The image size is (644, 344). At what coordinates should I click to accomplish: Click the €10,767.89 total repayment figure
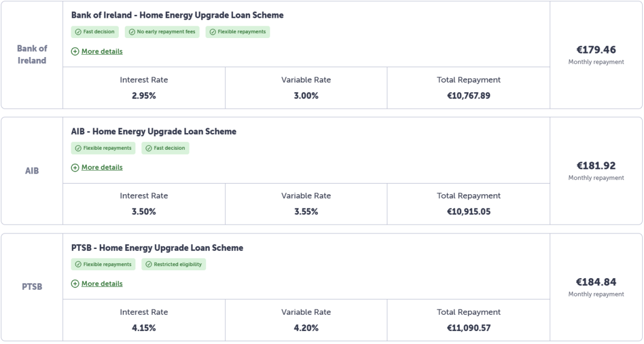[x=469, y=96]
